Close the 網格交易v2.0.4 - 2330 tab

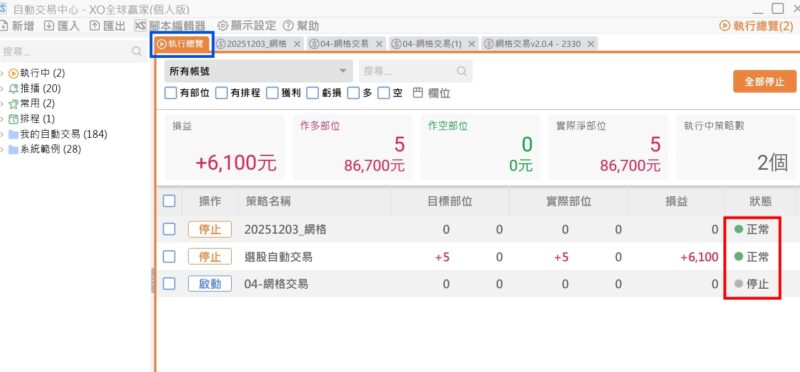pos(590,44)
